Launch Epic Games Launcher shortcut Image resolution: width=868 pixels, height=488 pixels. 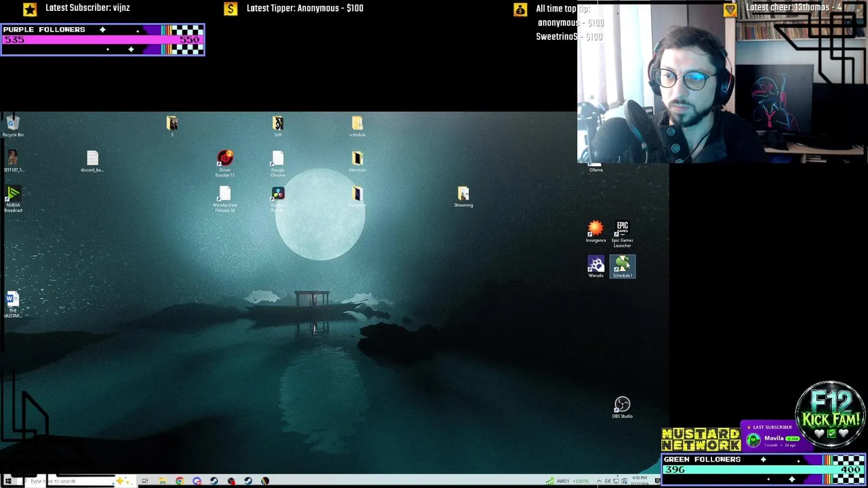tap(623, 234)
